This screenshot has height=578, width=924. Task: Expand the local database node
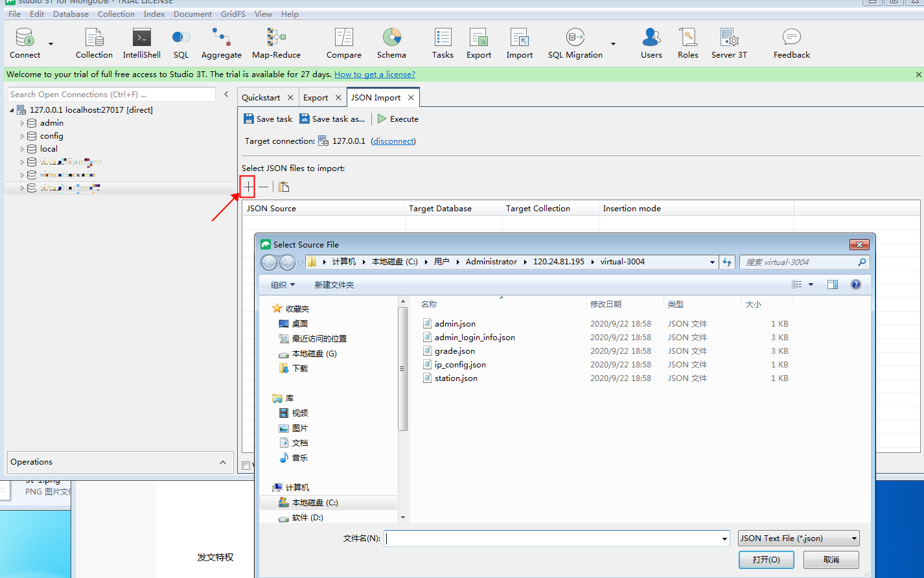[x=22, y=149]
